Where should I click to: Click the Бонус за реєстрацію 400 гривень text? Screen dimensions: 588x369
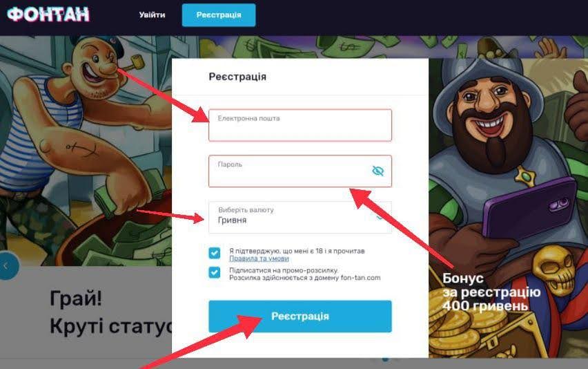491,292
